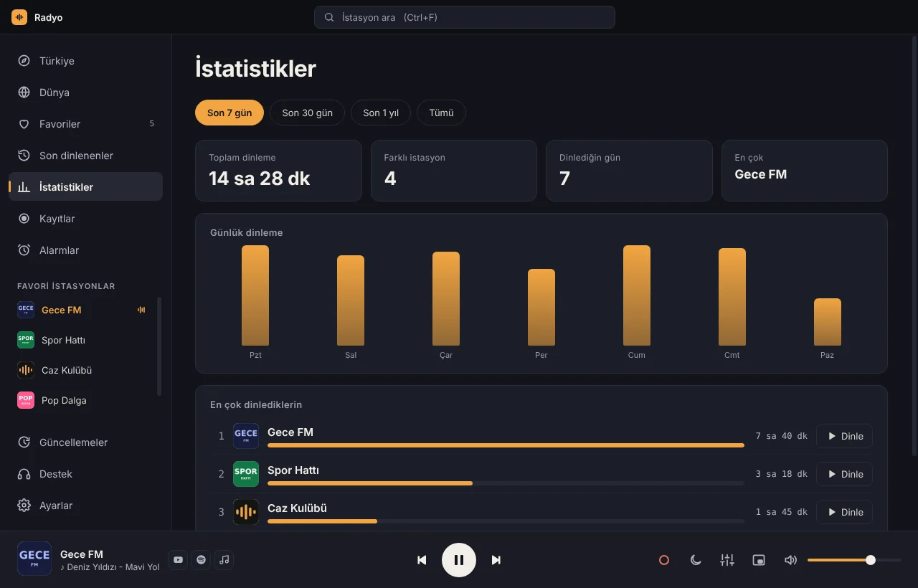Click Dinle button for Spor Hattı
Viewport: 918px width, 588px height.
[x=844, y=474]
